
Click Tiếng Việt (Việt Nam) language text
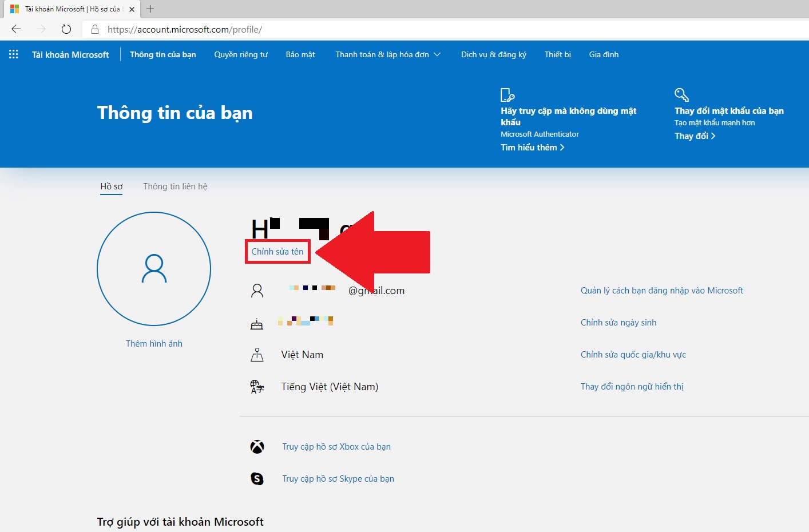330,387
